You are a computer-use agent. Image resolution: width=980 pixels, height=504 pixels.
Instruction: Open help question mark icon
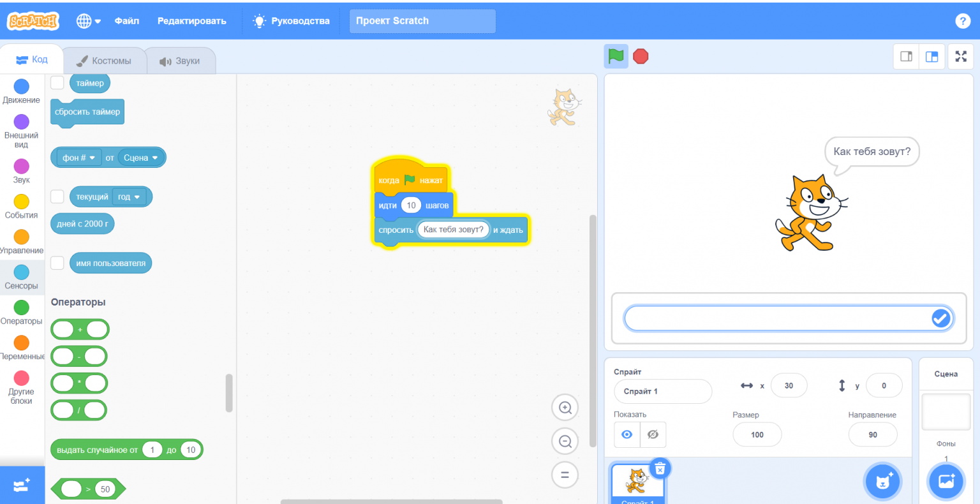pos(963,21)
